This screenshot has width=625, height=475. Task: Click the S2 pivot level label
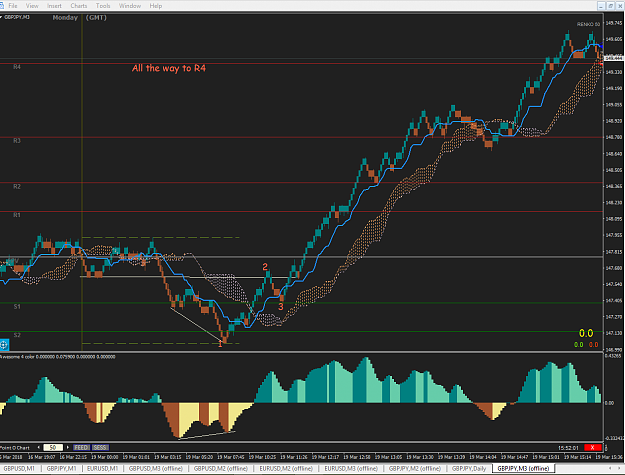pyautogui.click(x=17, y=335)
